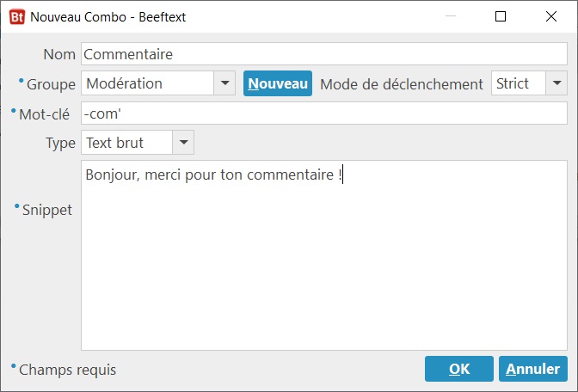Image resolution: width=578 pixels, height=392 pixels.
Task: Click the Snippet label
Action: click(47, 210)
